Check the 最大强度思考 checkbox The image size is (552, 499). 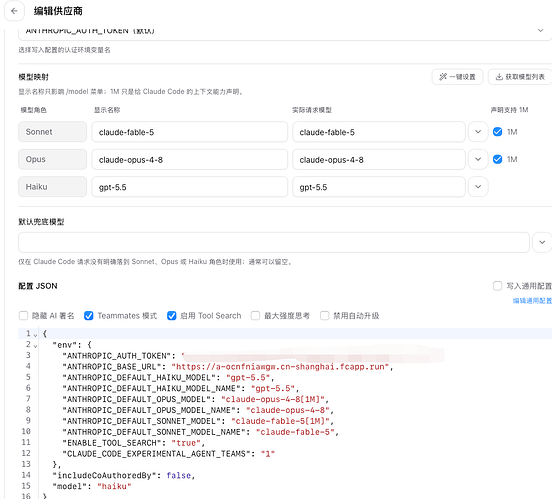pos(255,316)
